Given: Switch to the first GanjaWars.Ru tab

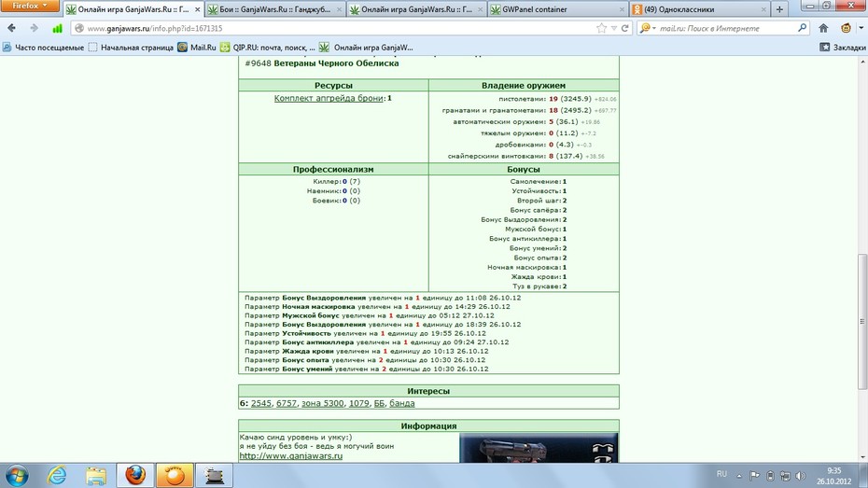Looking at the screenshot, I should [133, 9].
